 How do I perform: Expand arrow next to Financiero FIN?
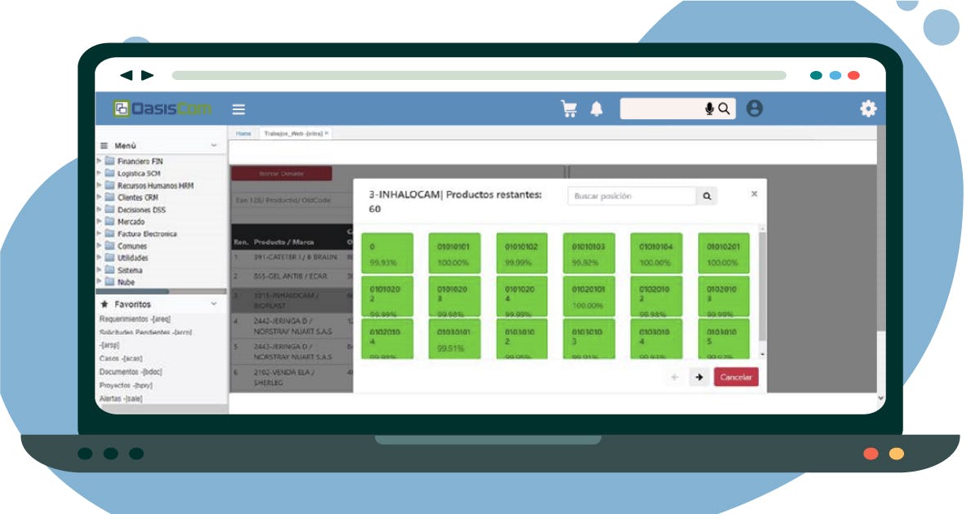point(99,162)
